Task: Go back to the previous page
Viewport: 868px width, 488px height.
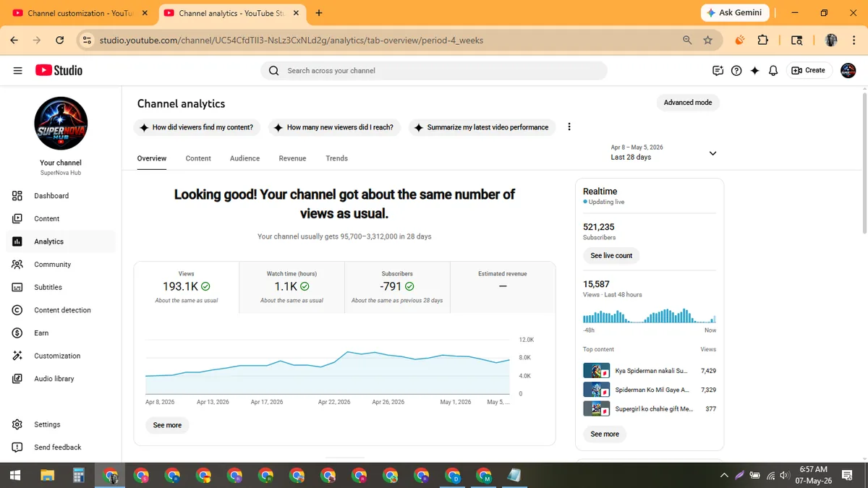Action: click(14, 40)
